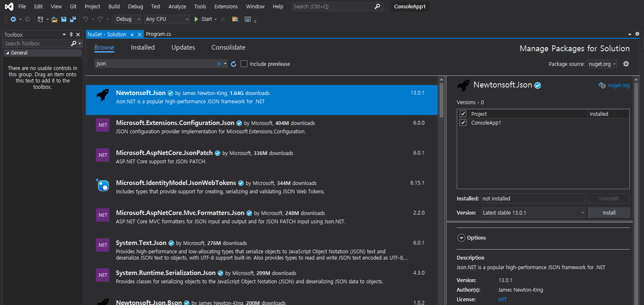Open the MIT license link
The height and width of the screenshot is (305, 644).
tap(503, 299)
